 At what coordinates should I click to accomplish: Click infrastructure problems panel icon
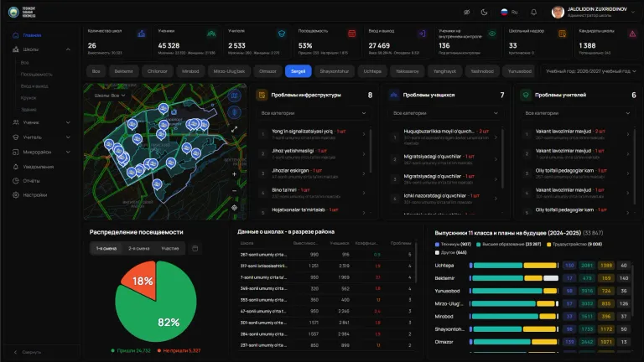(262, 96)
